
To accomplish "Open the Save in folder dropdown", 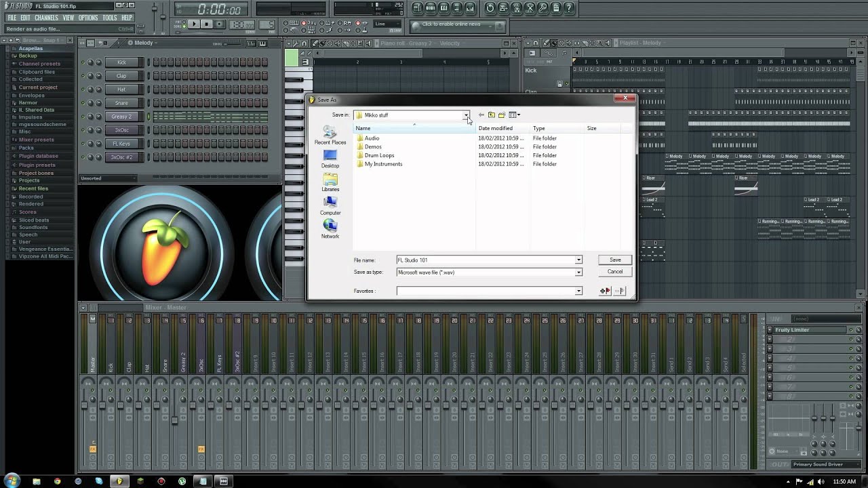I will coord(466,115).
